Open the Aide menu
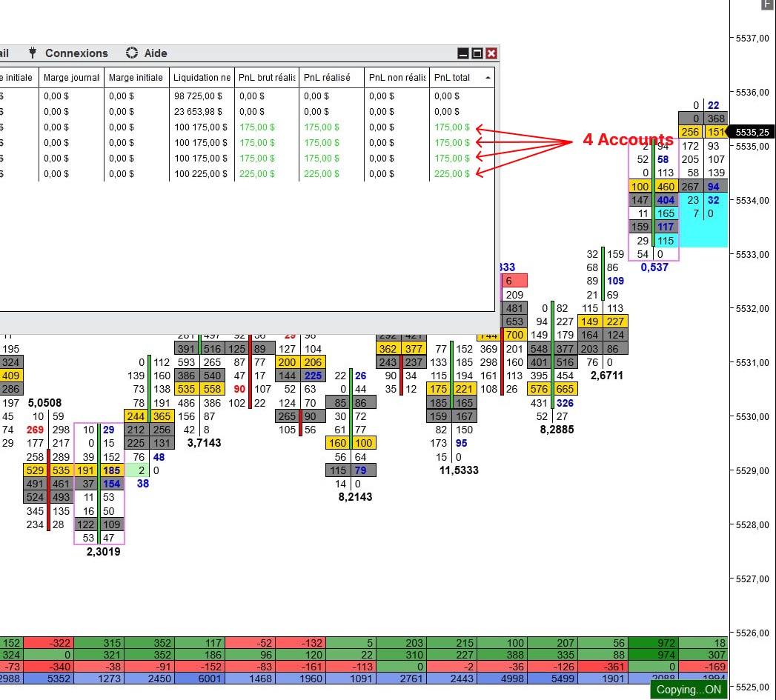The height and width of the screenshot is (700, 776). (156, 53)
